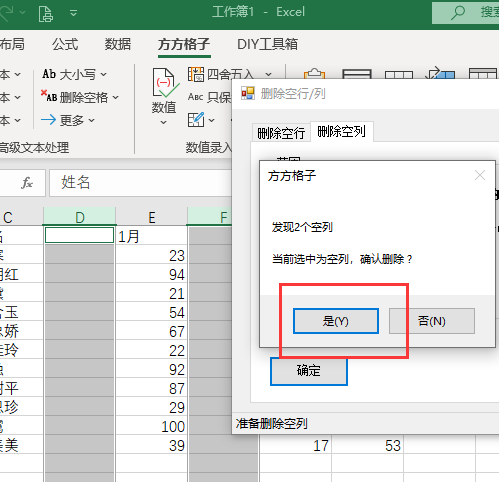Click the cell with value 94
499x482 pixels.
tap(151, 274)
